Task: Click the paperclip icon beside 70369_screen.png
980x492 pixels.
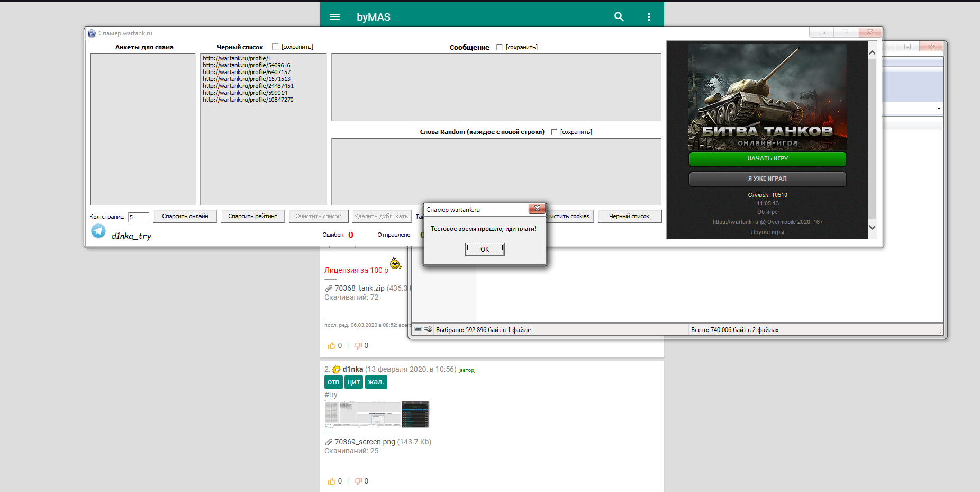Action: tap(329, 442)
